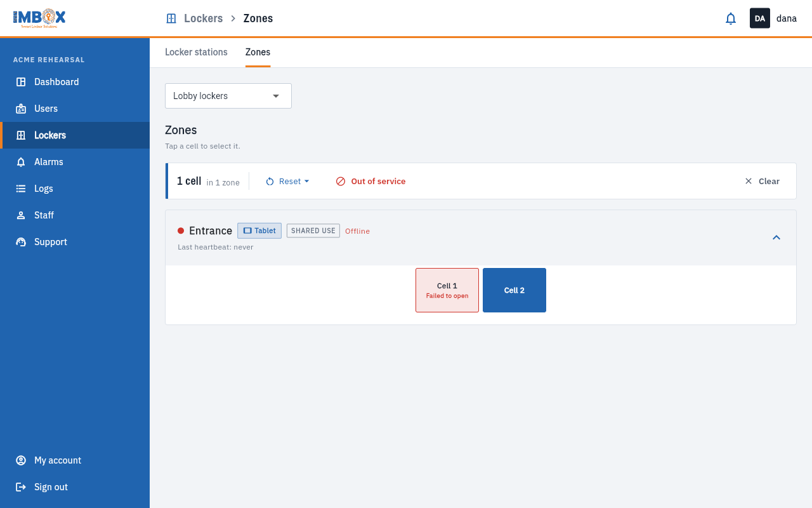Image resolution: width=812 pixels, height=508 pixels.
Task: Click the dana username
Action: point(787,18)
